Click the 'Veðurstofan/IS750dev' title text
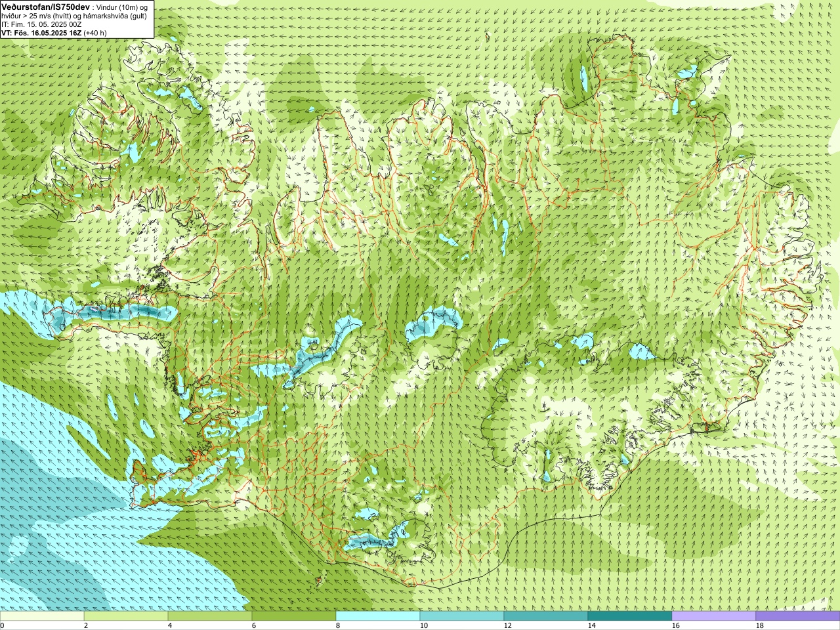The width and height of the screenshot is (840, 630). 45,7
